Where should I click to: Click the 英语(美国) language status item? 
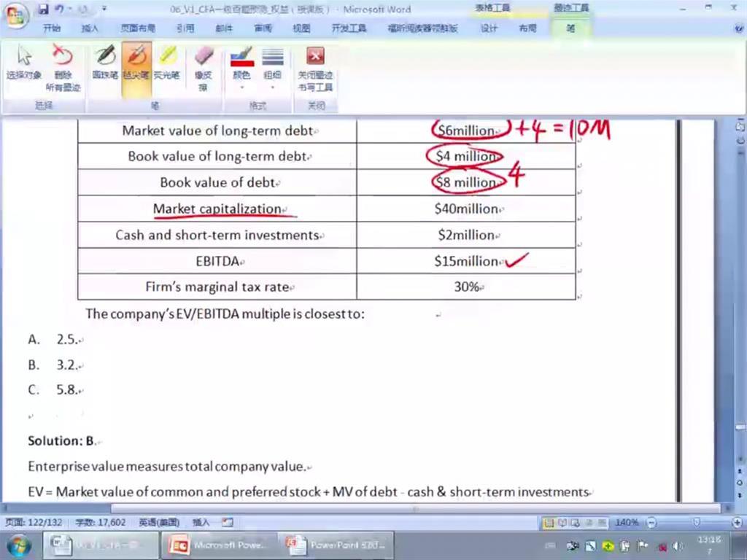pyautogui.click(x=159, y=522)
